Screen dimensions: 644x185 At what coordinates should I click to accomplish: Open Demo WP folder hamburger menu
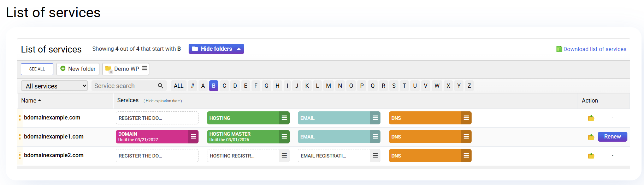pyautogui.click(x=144, y=68)
